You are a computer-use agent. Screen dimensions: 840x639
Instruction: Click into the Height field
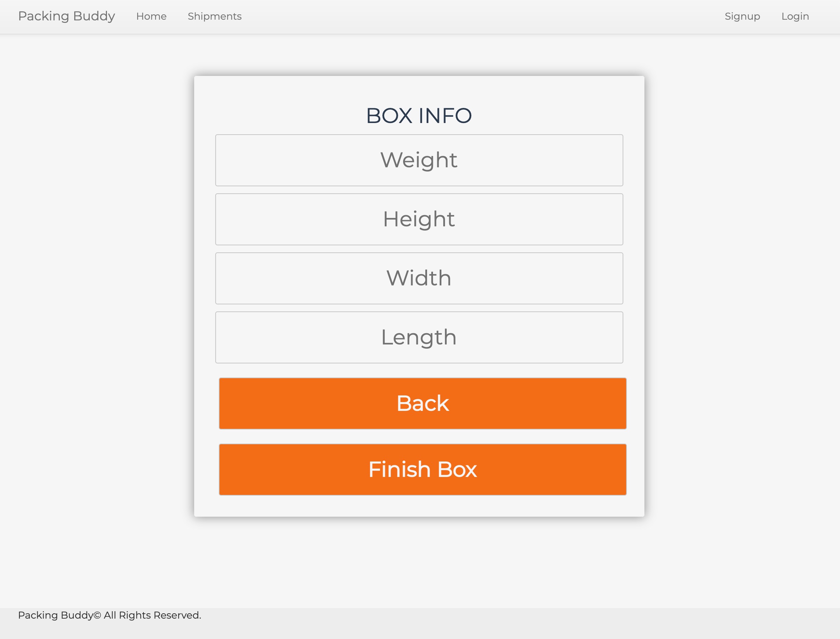[419, 219]
